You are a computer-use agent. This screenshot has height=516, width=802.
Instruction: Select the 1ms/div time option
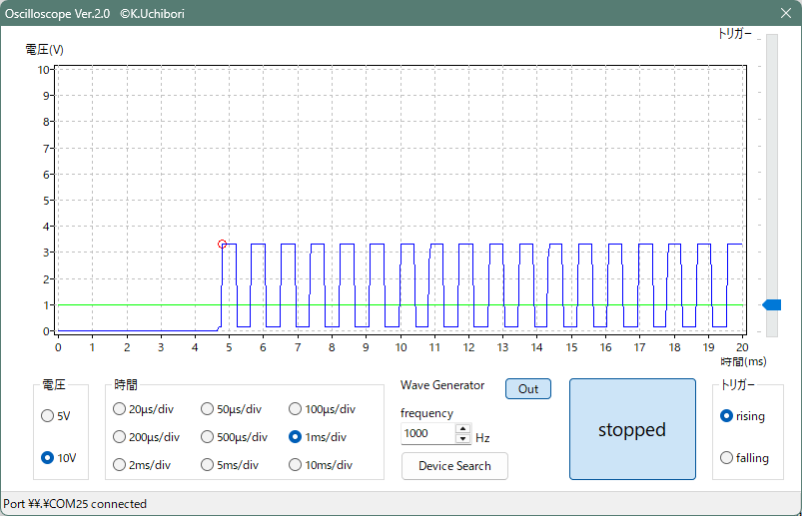295,436
